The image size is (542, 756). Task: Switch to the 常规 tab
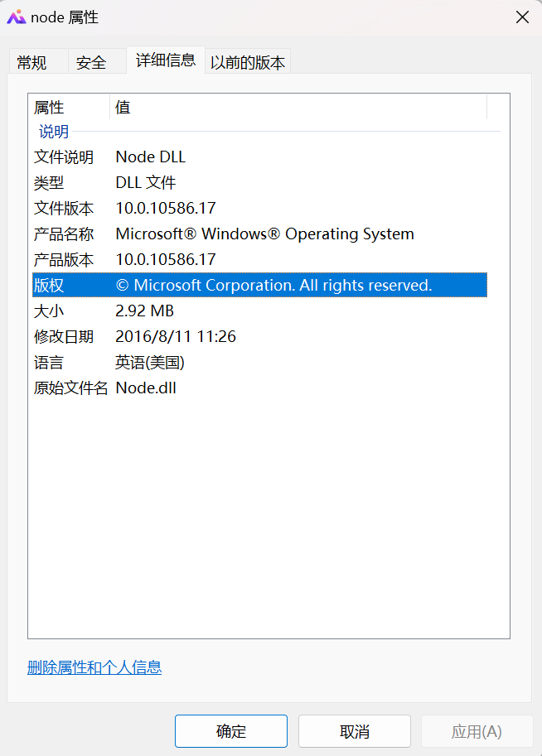tap(36, 61)
